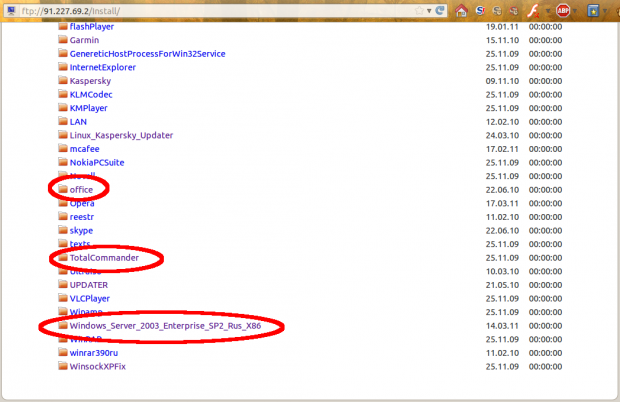The height and width of the screenshot is (402, 620).
Task: Open the flashPlayer folder link
Action: [92, 27]
